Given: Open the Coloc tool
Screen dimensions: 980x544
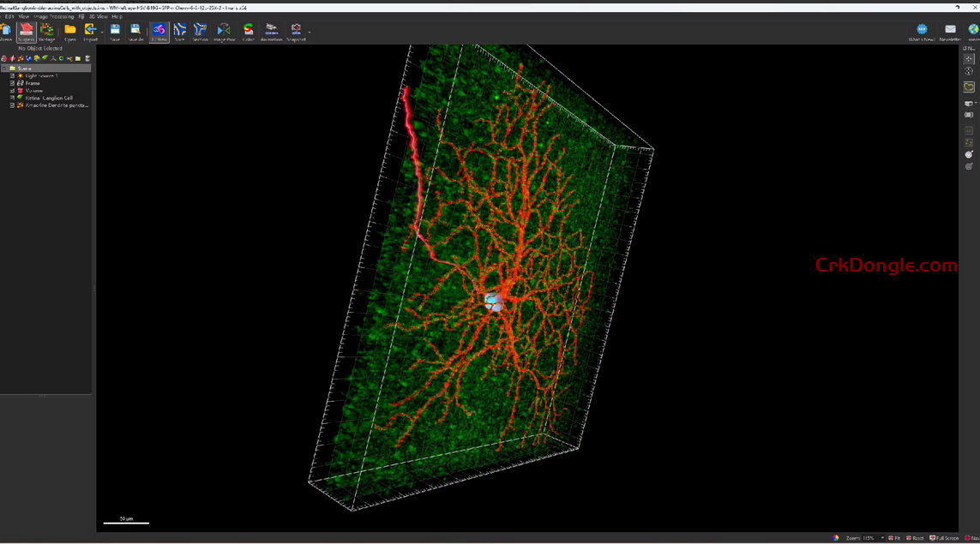Looking at the screenshot, I should (248, 32).
